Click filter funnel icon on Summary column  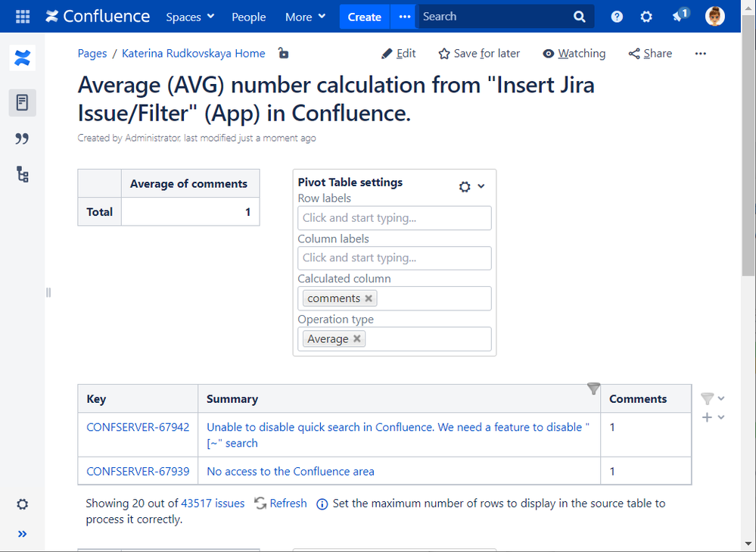(594, 388)
